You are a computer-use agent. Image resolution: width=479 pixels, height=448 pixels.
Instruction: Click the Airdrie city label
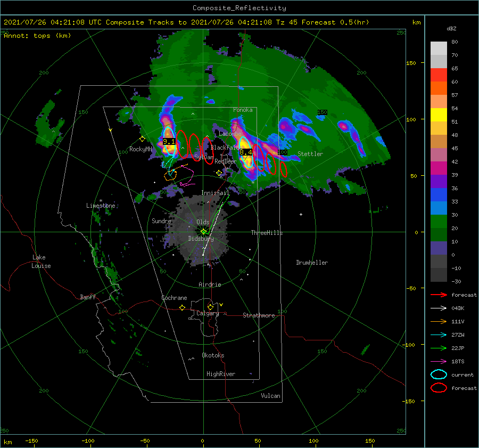210,284
